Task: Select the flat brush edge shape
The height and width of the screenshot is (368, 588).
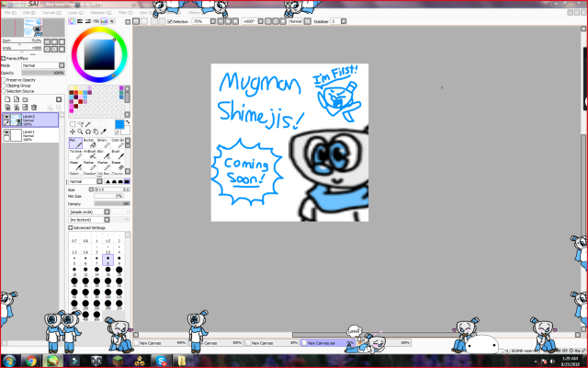Action: pos(127,181)
